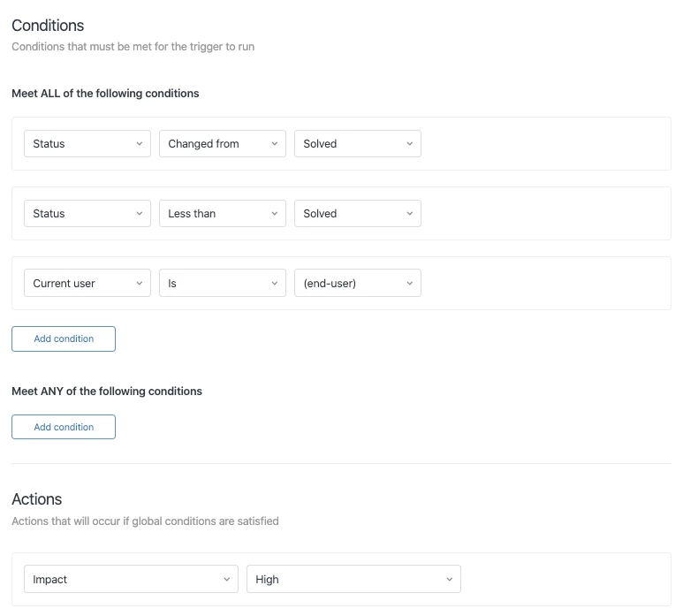Viewport: 683px width, 616px height.
Task: Open the 'Is' operator dropdown
Action: click(222, 284)
